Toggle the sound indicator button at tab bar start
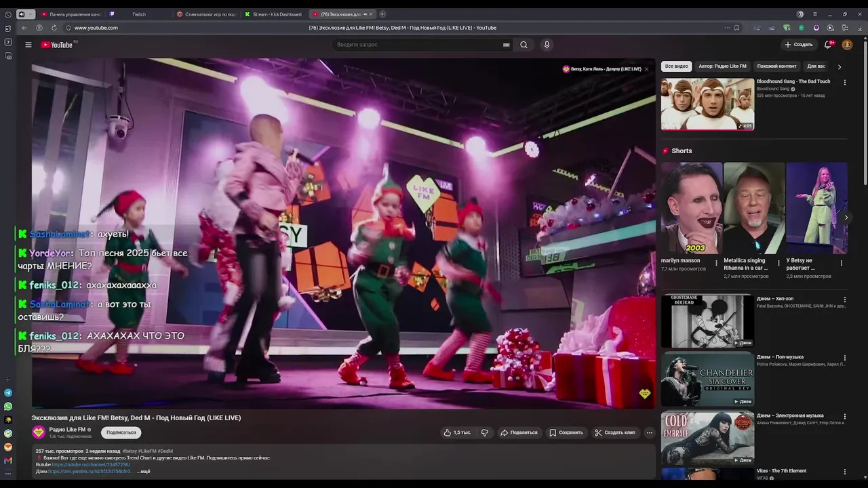Screen dimensions: 868x488 [x=21, y=14]
